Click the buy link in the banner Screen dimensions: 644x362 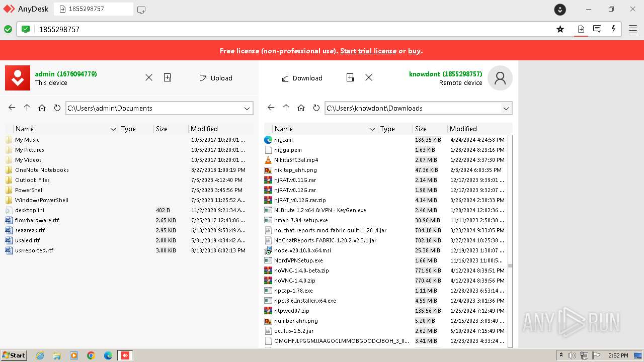click(x=414, y=51)
